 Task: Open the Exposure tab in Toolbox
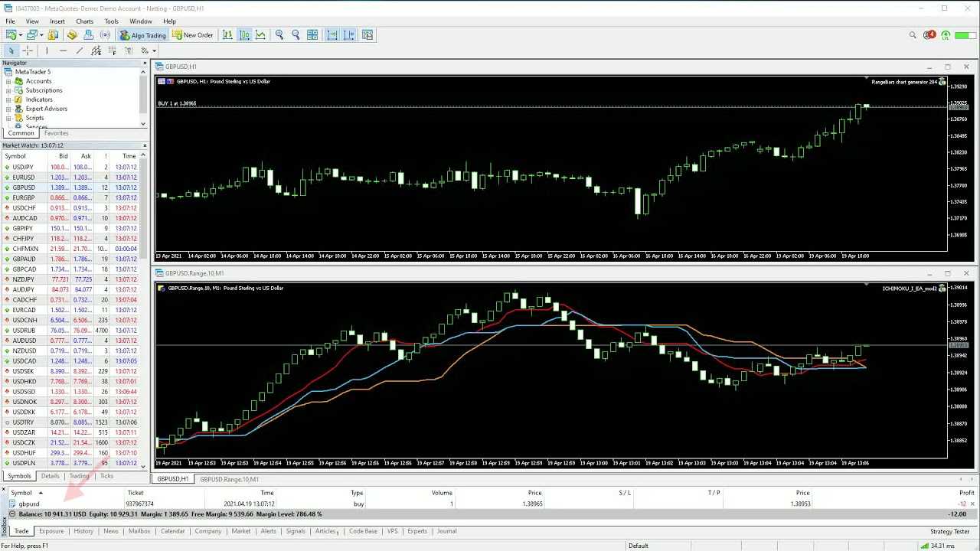point(51,531)
